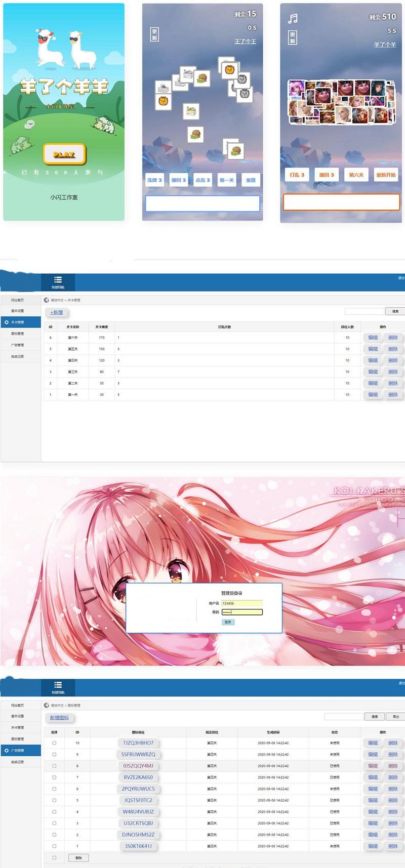This screenshot has height=868, width=405.
Task: Tick the checkbox for code 0J5ZQQY4MJ
Action: (54, 766)
